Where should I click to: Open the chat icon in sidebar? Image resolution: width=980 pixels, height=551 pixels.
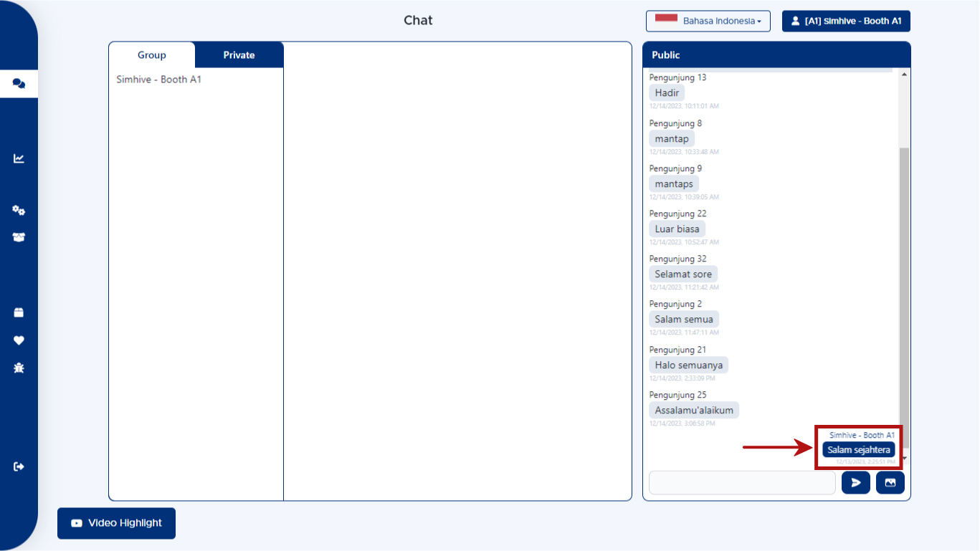pos(19,84)
